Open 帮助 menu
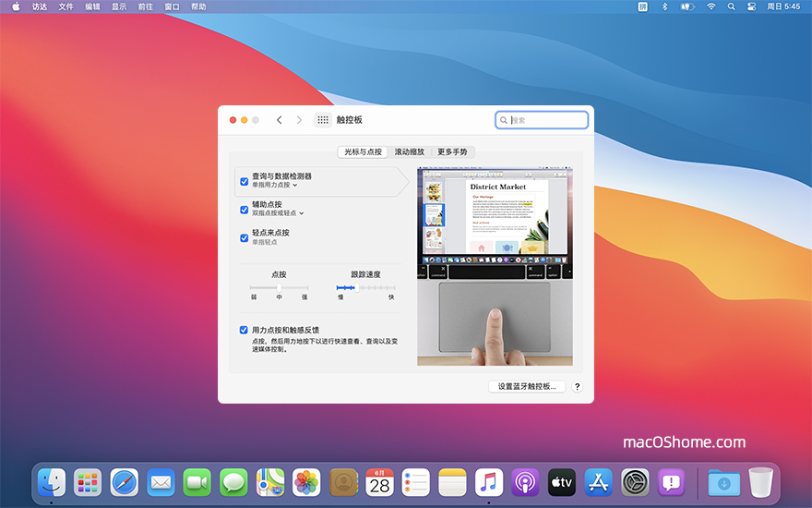 tap(198, 6)
